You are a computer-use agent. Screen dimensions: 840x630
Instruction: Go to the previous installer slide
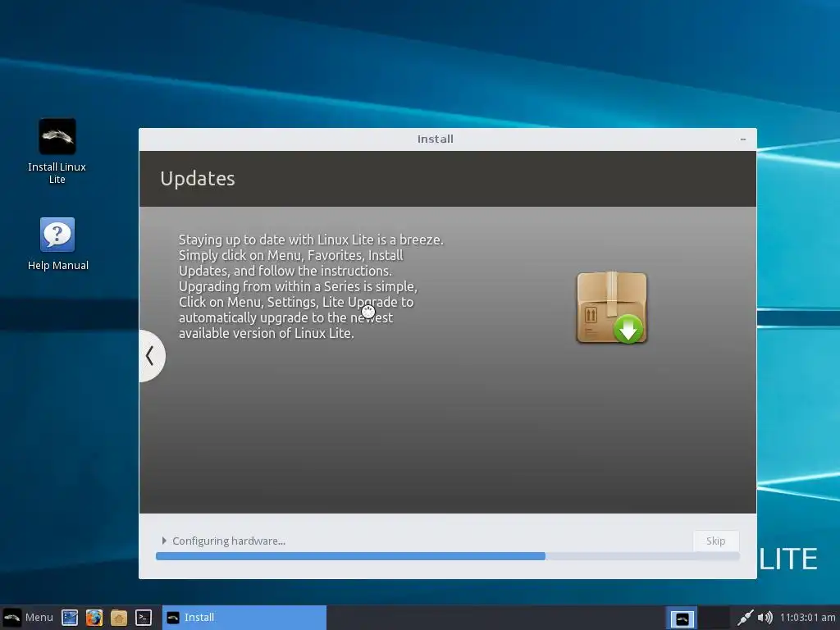pos(151,356)
